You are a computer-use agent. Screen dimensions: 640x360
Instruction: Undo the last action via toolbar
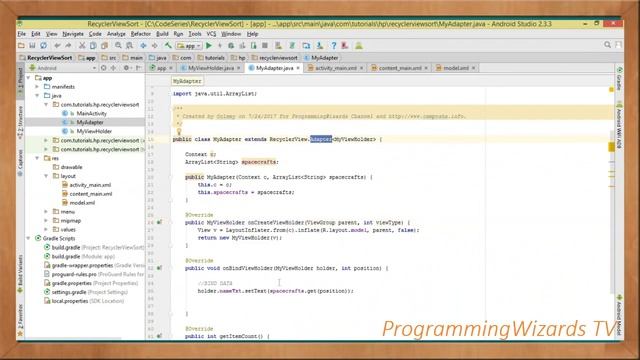click(57, 46)
